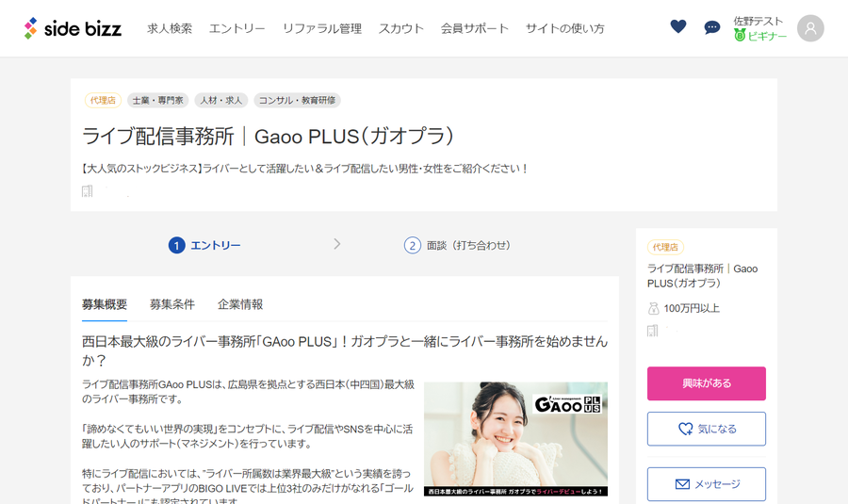Click the building icon in the sidebar card
The image size is (848, 504).
653,331
